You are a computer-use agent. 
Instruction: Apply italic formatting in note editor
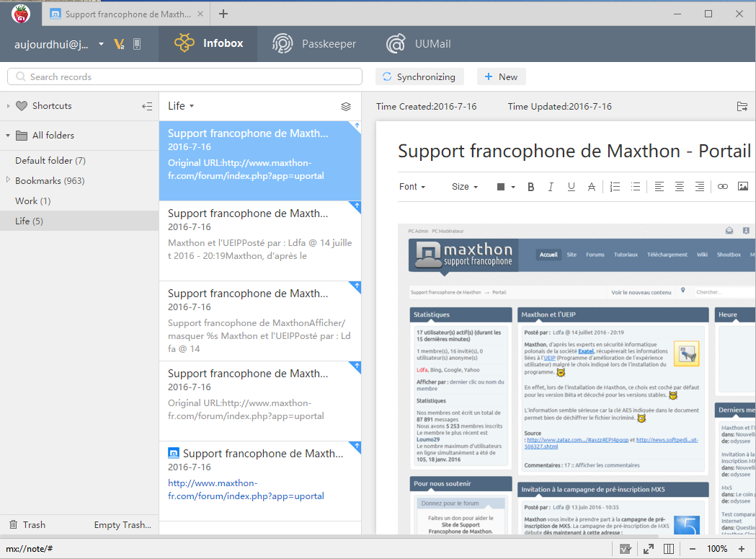click(x=551, y=187)
